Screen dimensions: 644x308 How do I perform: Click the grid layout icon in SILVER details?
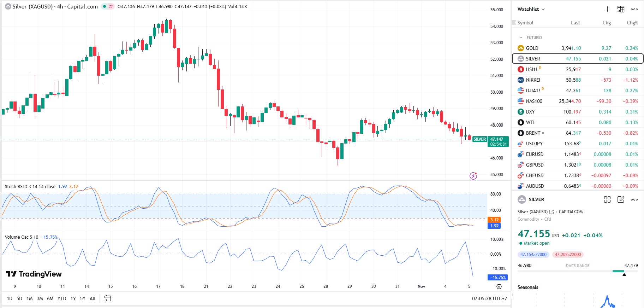click(x=607, y=199)
